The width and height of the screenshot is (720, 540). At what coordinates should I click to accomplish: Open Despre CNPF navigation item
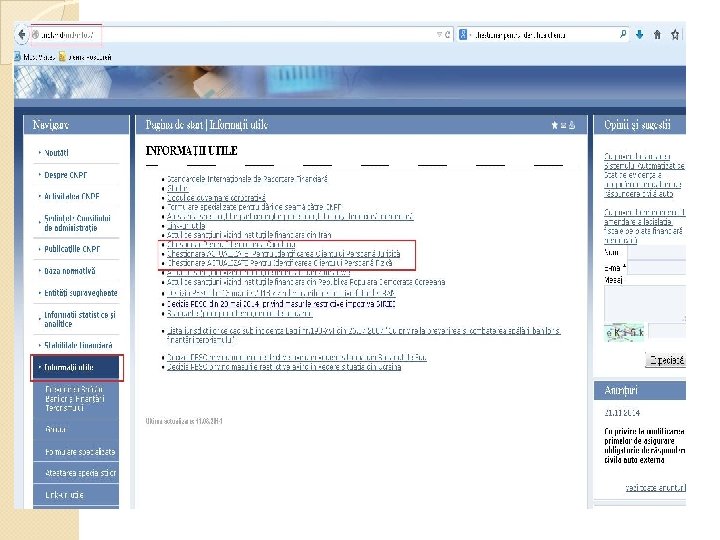pos(66,175)
